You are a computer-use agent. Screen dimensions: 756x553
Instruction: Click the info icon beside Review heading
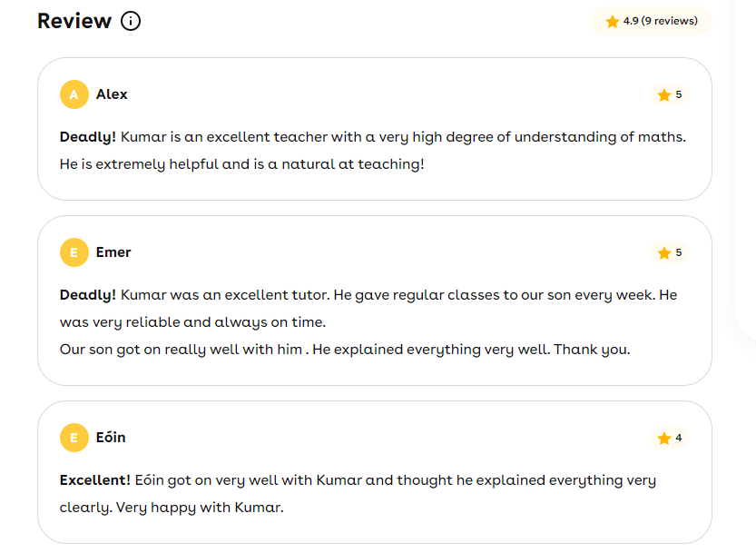tap(131, 21)
